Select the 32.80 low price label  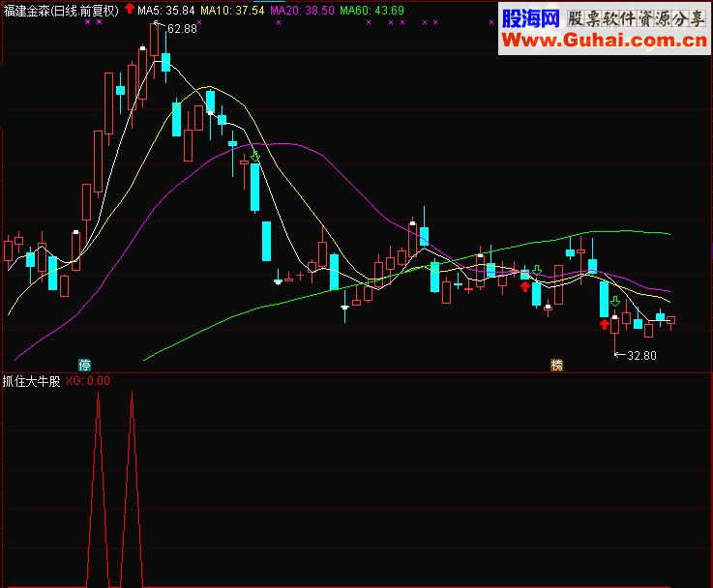pyautogui.click(x=641, y=355)
